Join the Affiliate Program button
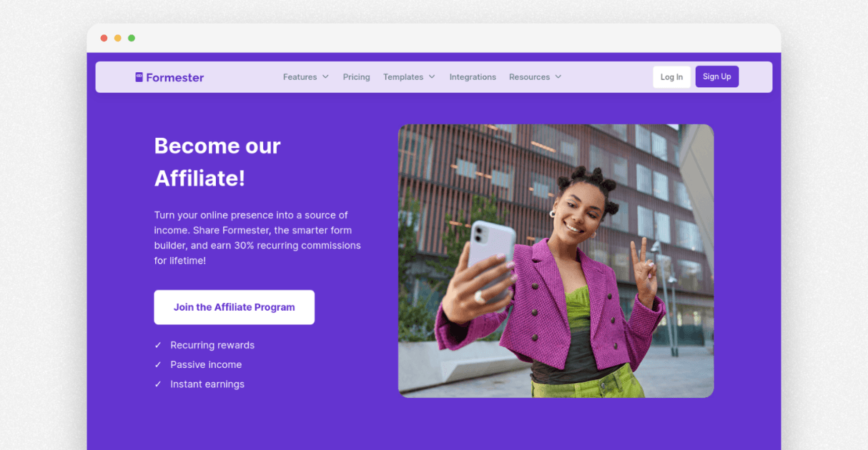This screenshot has height=450, width=868. pyautogui.click(x=234, y=307)
